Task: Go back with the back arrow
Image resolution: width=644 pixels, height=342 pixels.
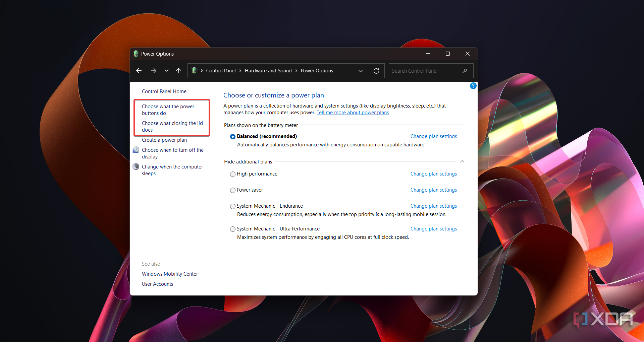Action: click(139, 71)
